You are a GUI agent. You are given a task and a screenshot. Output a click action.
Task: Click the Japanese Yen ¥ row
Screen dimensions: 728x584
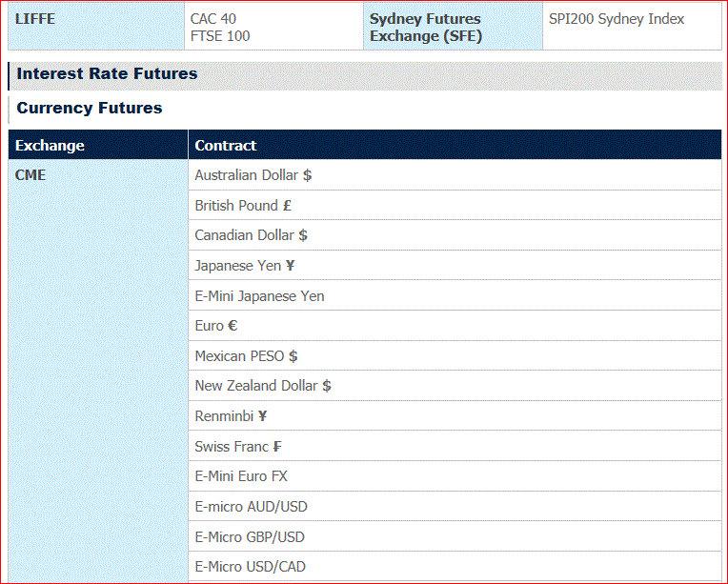pyautogui.click(x=455, y=266)
